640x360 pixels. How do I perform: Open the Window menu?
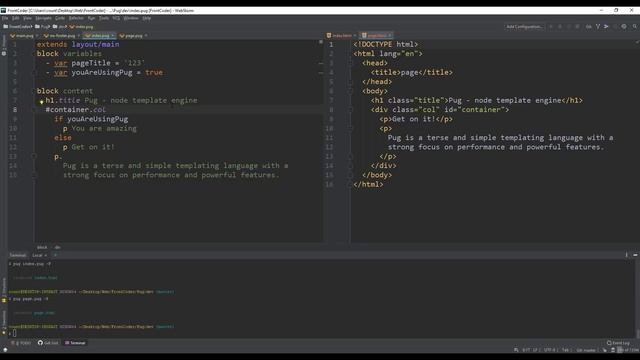[x=131, y=18]
